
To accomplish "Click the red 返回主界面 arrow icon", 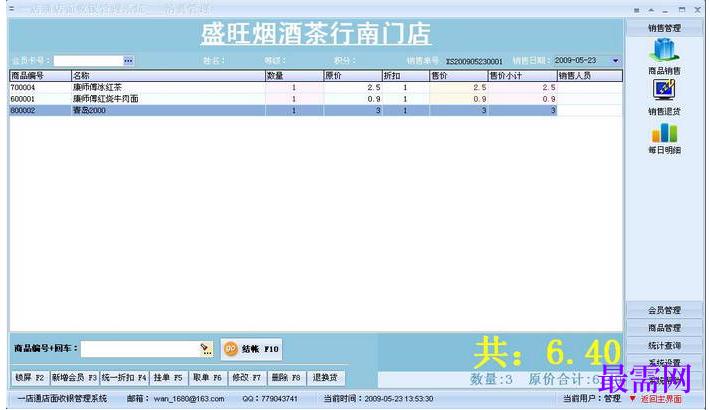I will pyautogui.click(x=633, y=399).
